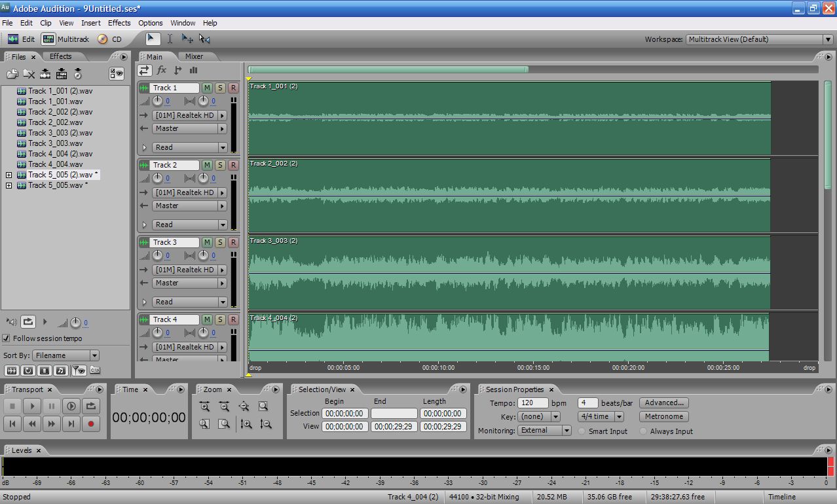
Task: Click Track 2_002 (2) clip waveform
Action: pyautogui.click(x=509, y=195)
